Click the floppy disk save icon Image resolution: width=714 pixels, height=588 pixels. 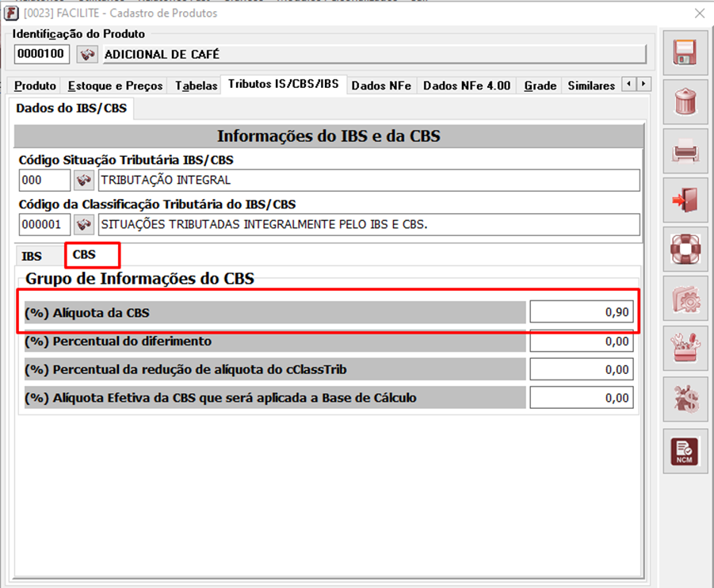click(x=685, y=53)
